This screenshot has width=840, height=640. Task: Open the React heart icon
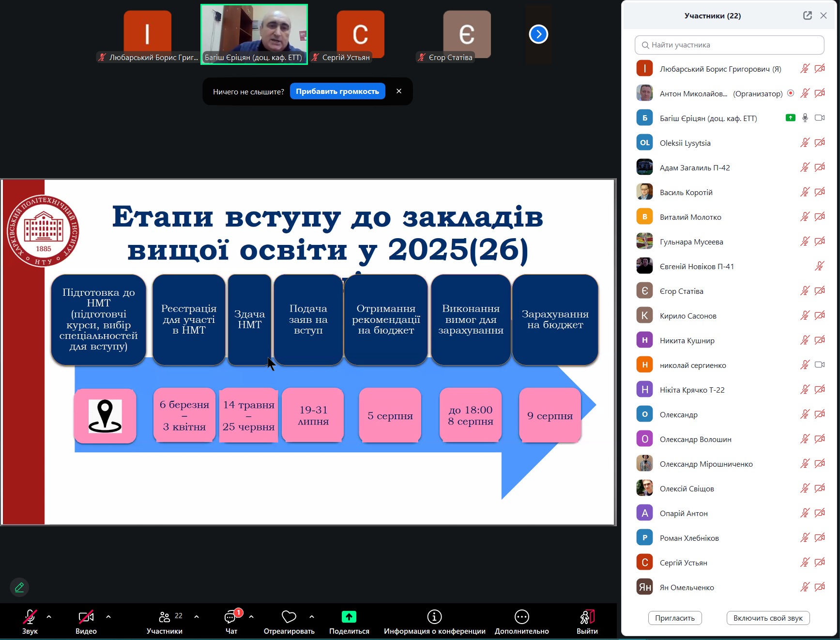tap(289, 617)
